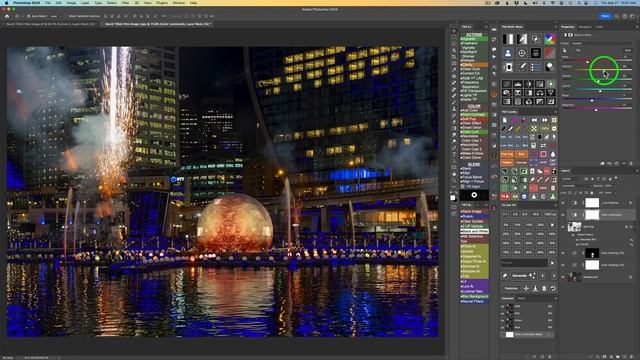Click the text input field above Generate

click(x=524, y=263)
